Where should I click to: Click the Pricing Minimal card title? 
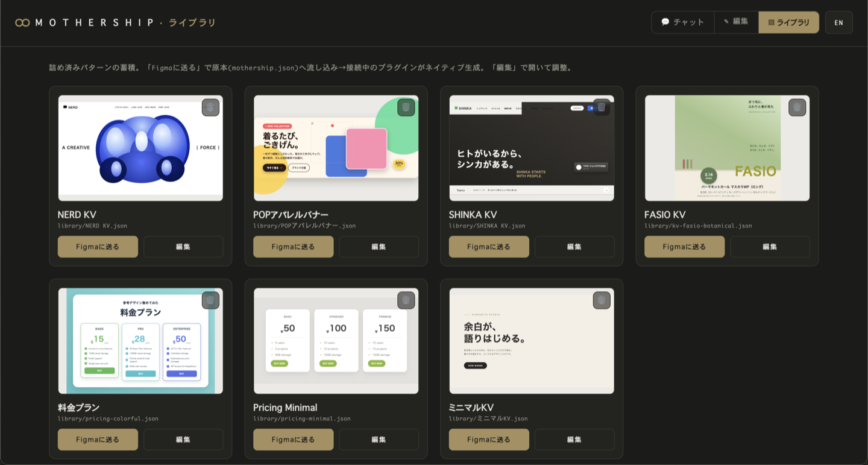[x=285, y=408]
